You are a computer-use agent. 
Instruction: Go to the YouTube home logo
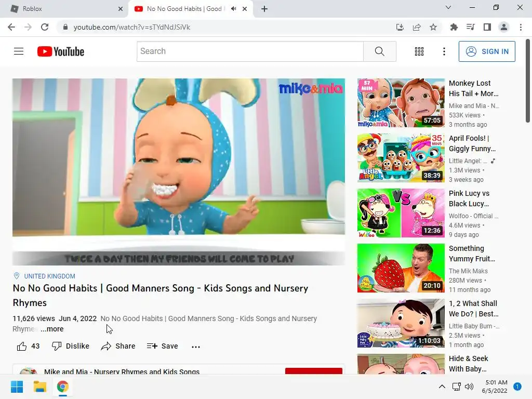tap(61, 51)
